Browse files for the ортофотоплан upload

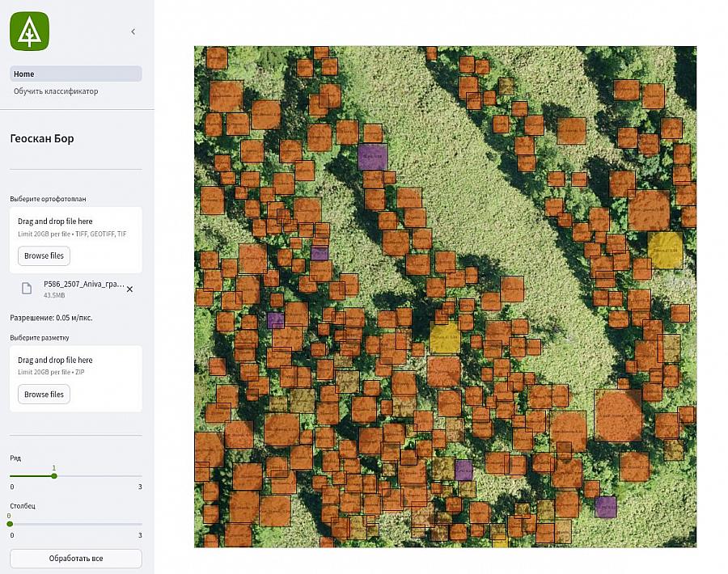tap(44, 255)
